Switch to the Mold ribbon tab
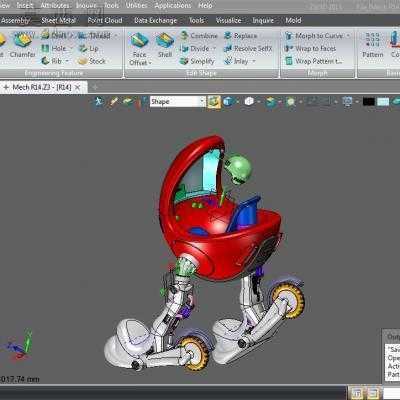Image resolution: width=400 pixels, height=400 pixels. click(x=293, y=21)
